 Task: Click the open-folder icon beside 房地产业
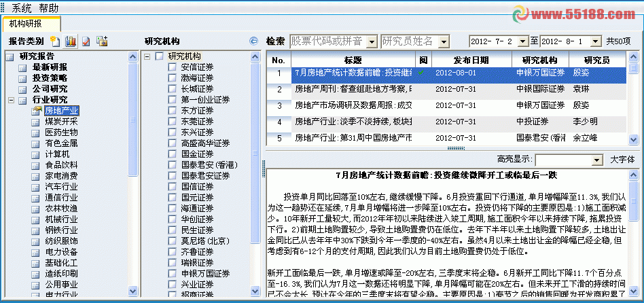[x=35, y=111]
